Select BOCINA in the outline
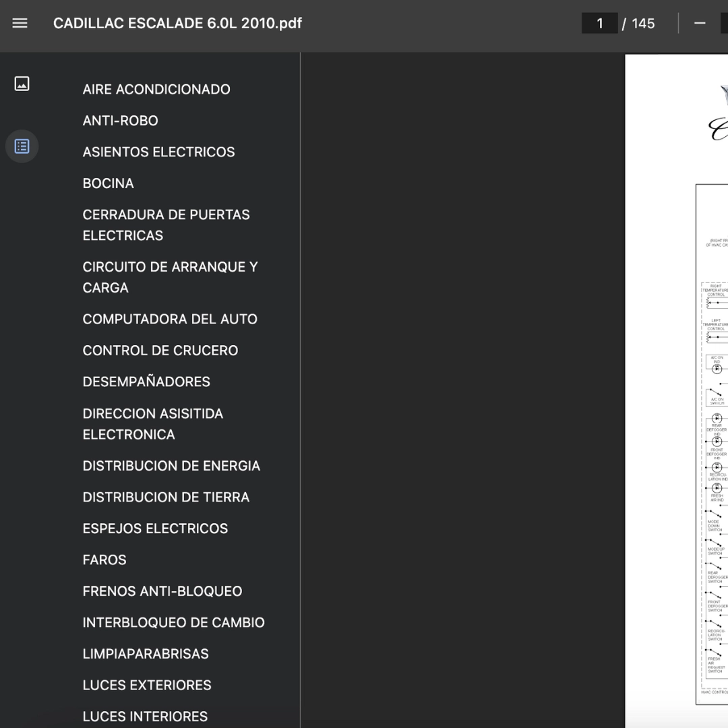The image size is (728, 728). point(108,183)
